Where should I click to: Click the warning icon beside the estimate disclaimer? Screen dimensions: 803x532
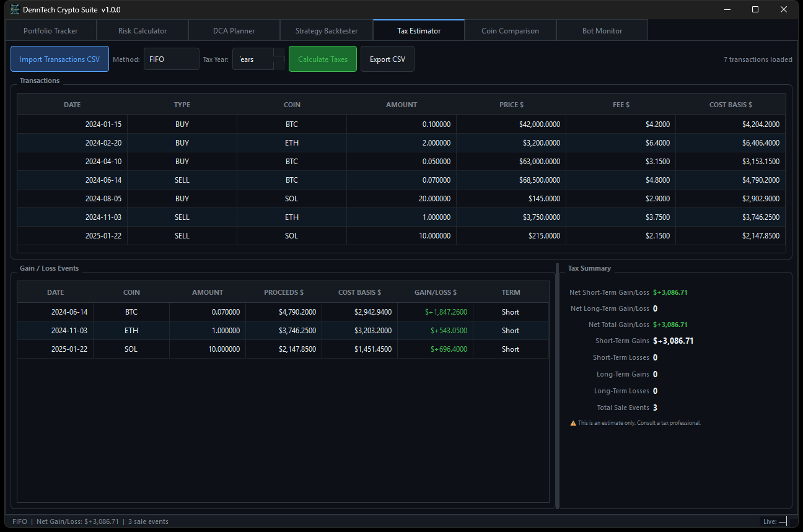(x=573, y=423)
